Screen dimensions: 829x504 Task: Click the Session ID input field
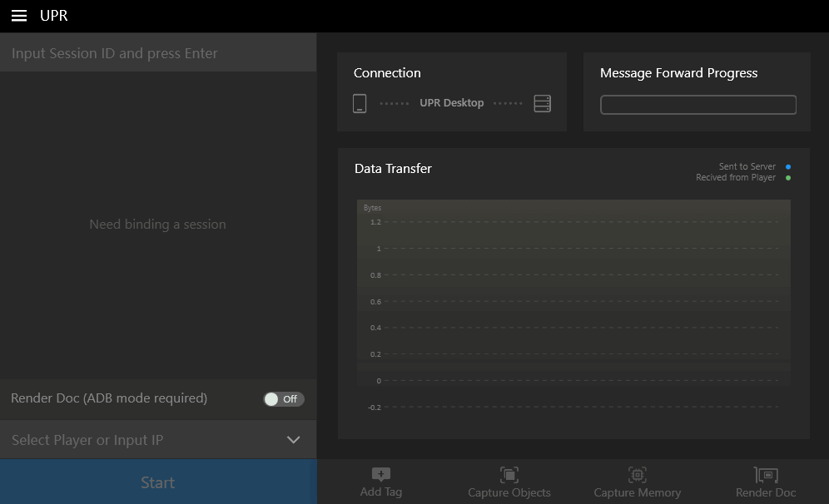coord(158,53)
